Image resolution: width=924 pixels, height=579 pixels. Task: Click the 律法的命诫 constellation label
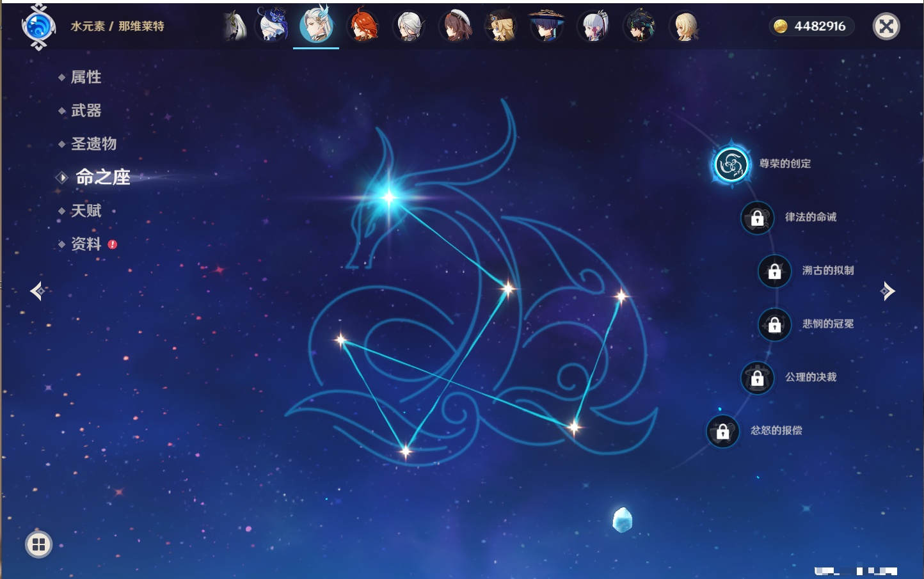pos(811,217)
